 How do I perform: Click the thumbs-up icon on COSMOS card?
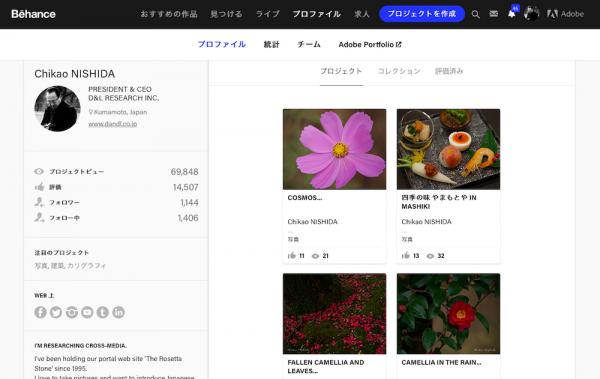[x=292, y=255]
